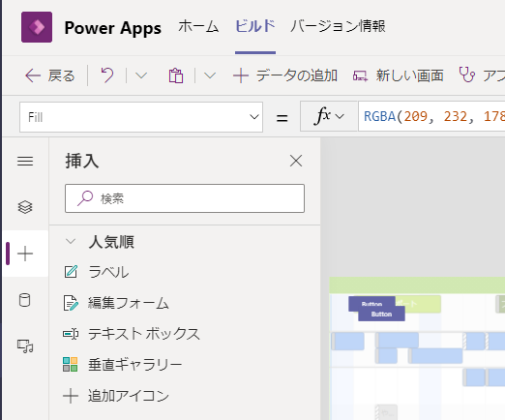The image size is (505, 420).
Task: Collapse the 人気順 section
Action: (x=71, y=241)
